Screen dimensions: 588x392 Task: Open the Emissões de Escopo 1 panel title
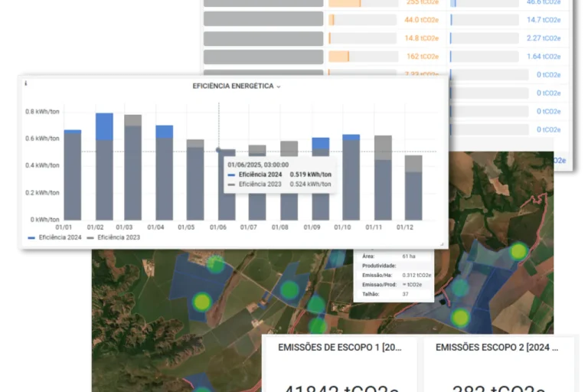[x=338, y=347]
